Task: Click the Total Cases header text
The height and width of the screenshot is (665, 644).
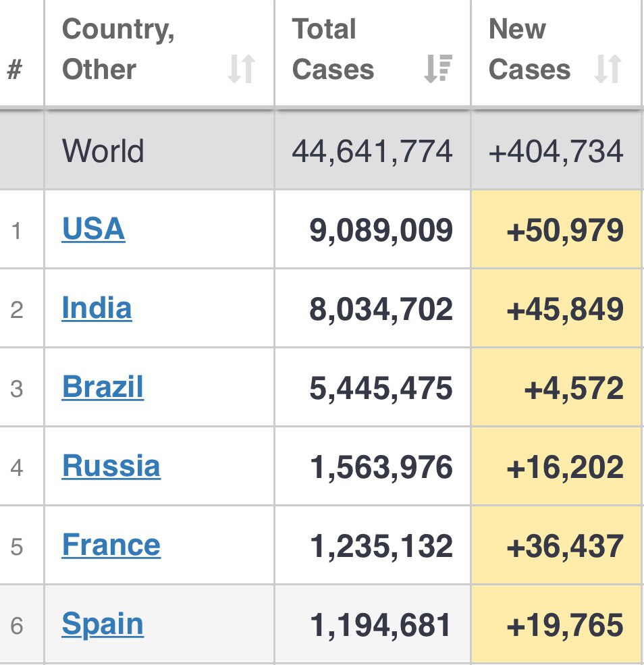Action: [x=333, y=49]
